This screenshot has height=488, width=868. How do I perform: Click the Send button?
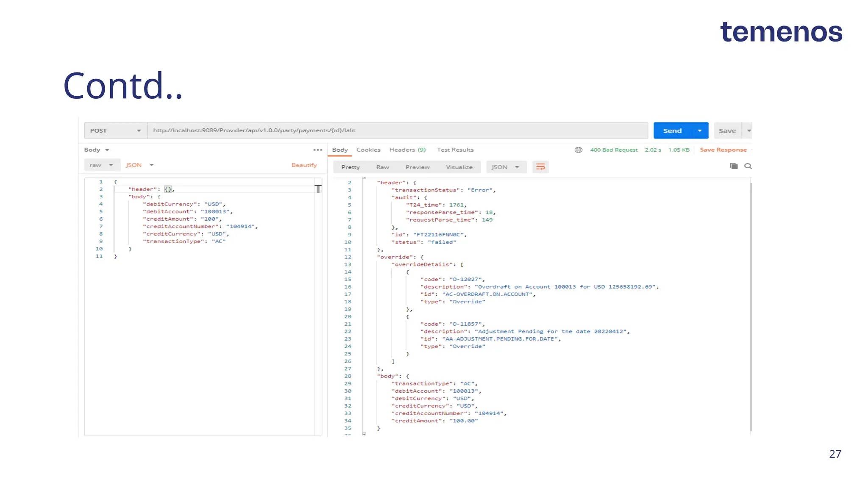click(x=672, y=130)
